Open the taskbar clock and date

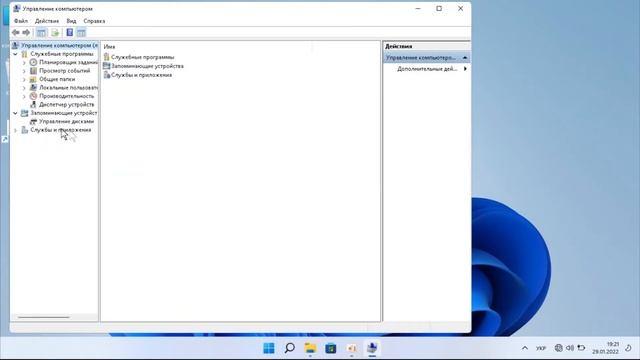point(606,348)
